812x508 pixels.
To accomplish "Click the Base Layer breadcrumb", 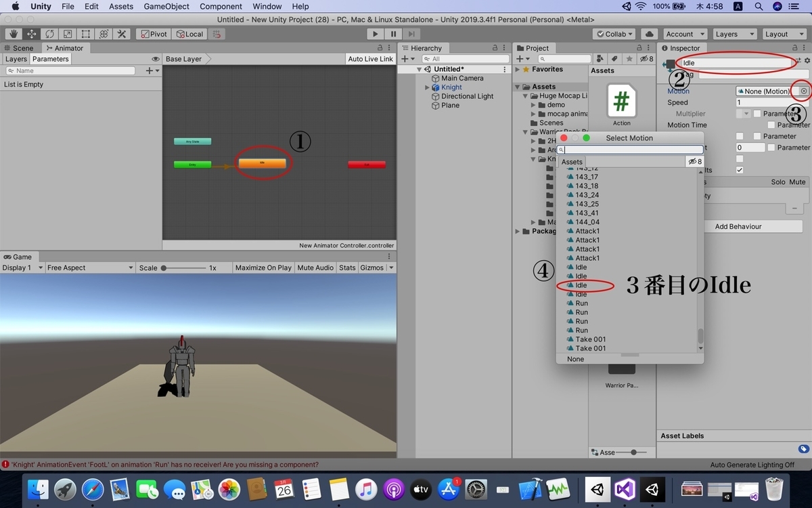I will 185,59.
